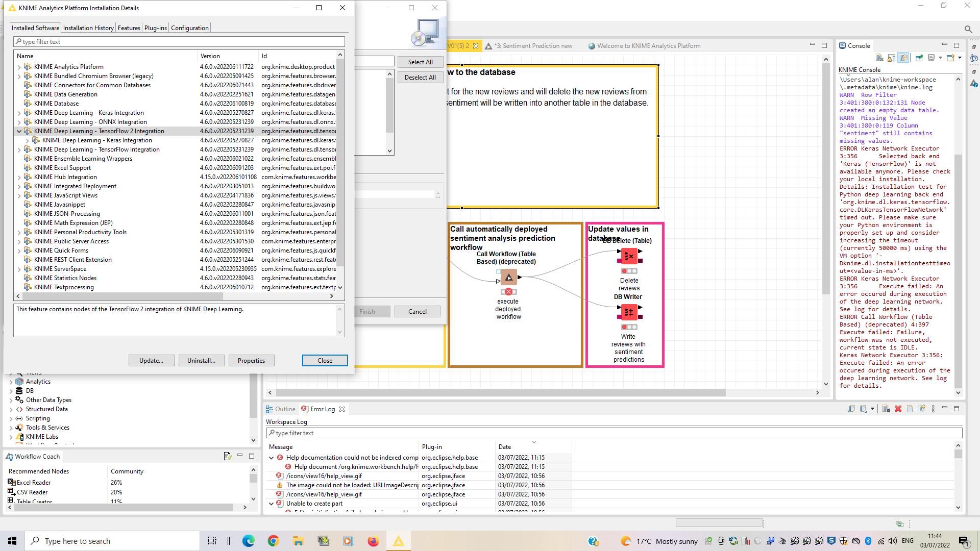The image size is (980, 551).
Task: Expand KNIME Analytics Platform tree item
Action: (x=19, y=67)
